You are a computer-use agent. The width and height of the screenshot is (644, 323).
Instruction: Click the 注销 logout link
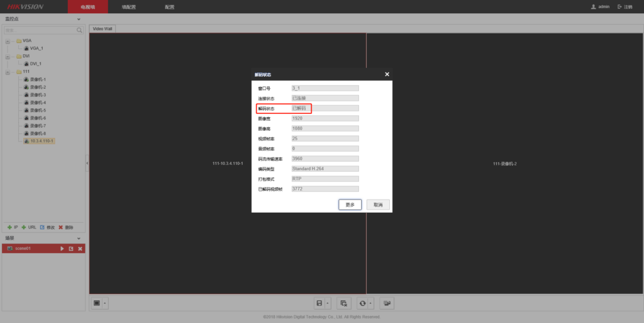tap(625, 6)
